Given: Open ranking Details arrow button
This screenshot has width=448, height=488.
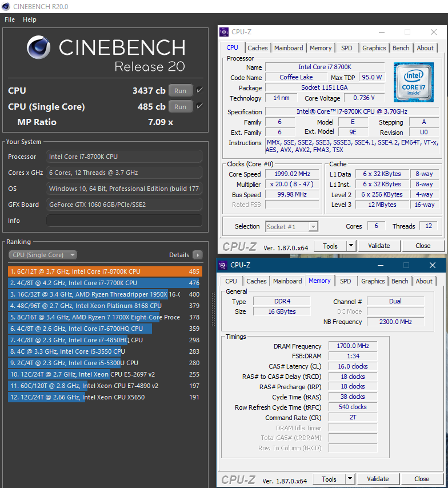Looking at the screenshot, I should (x=197, y=255).
